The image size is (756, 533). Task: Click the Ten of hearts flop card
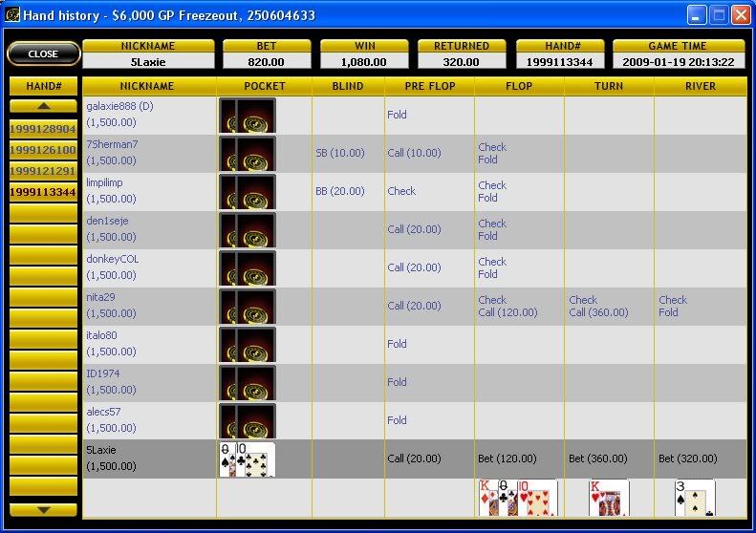tap(537, 498)
